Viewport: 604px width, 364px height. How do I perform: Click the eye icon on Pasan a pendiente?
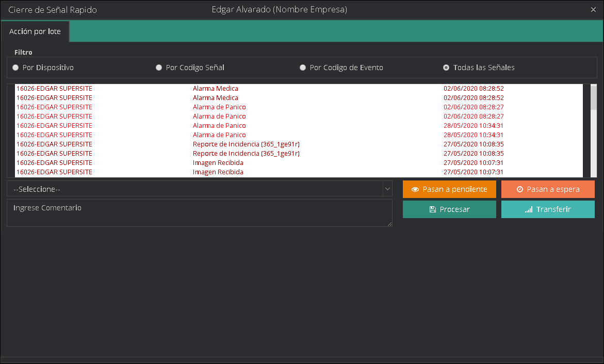415,189
